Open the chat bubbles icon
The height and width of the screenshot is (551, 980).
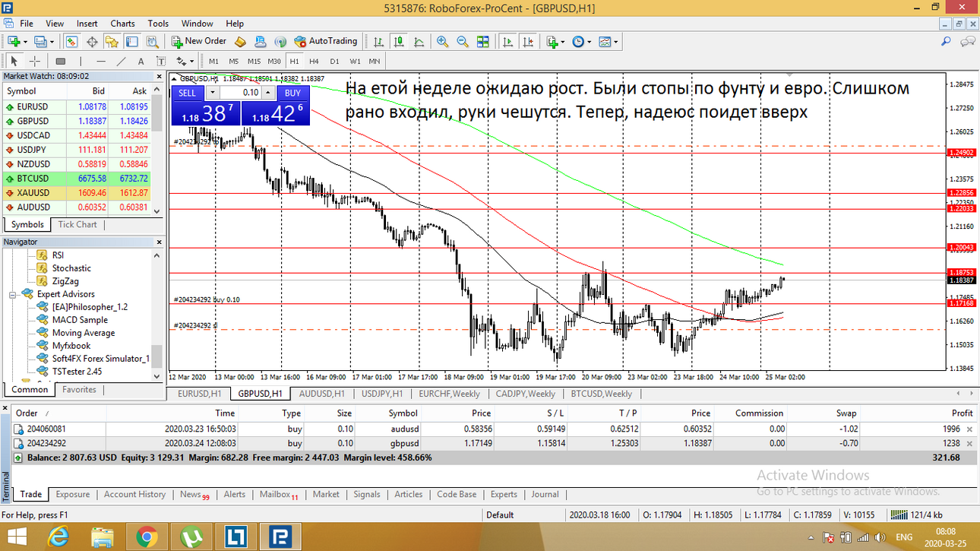(968, 42)
